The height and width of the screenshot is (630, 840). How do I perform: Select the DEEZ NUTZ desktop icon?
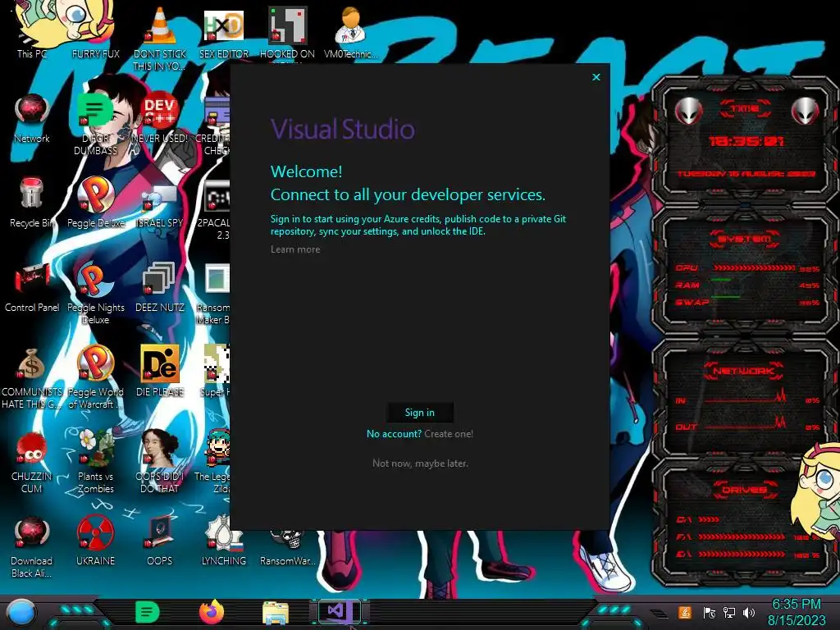click(160, 286)
